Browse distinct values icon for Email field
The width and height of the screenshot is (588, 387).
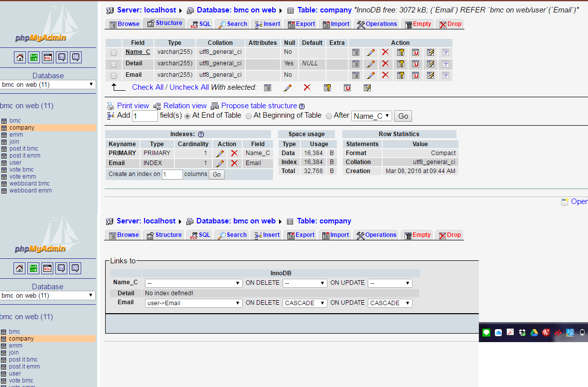click(356, 75)
